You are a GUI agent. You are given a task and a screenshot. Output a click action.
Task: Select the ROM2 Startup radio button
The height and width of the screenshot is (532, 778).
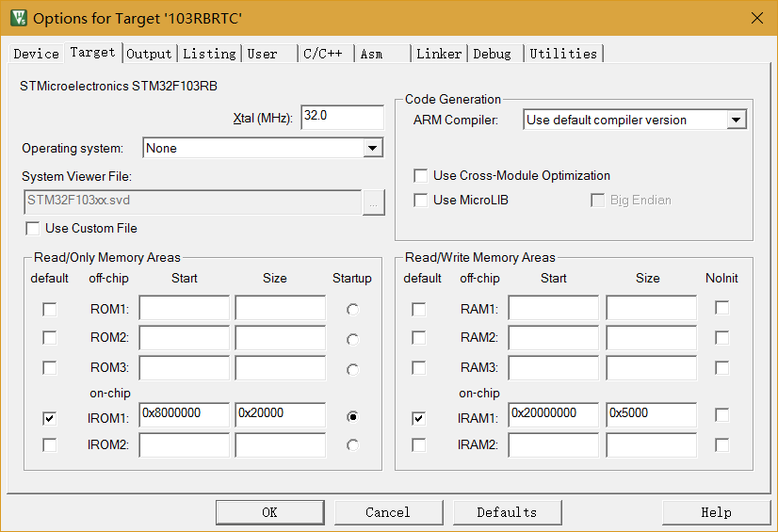(353, 339)
